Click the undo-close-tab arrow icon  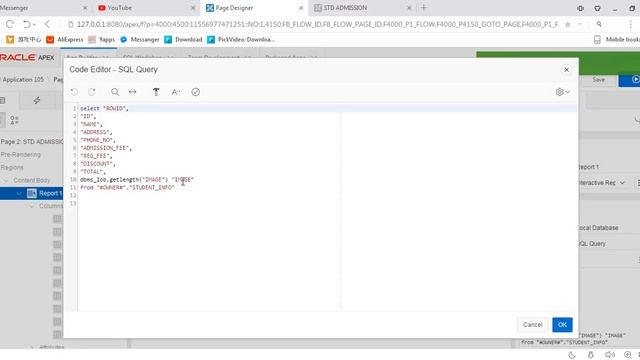click(29, 24)
